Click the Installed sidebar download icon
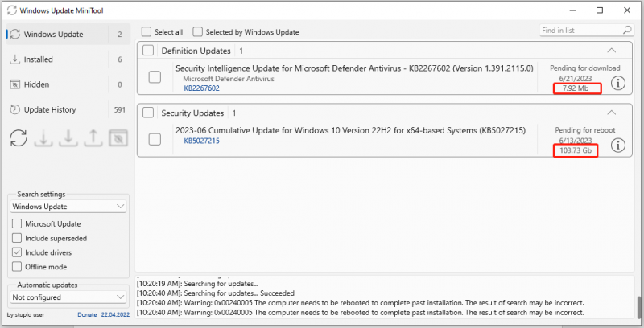644x328 pixels. (x=14, y=59)
